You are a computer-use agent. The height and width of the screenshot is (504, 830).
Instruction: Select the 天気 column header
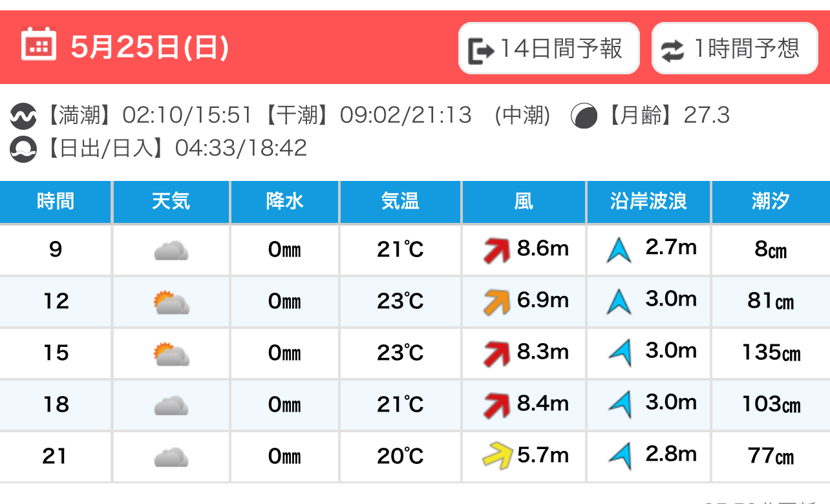point(171,202)
